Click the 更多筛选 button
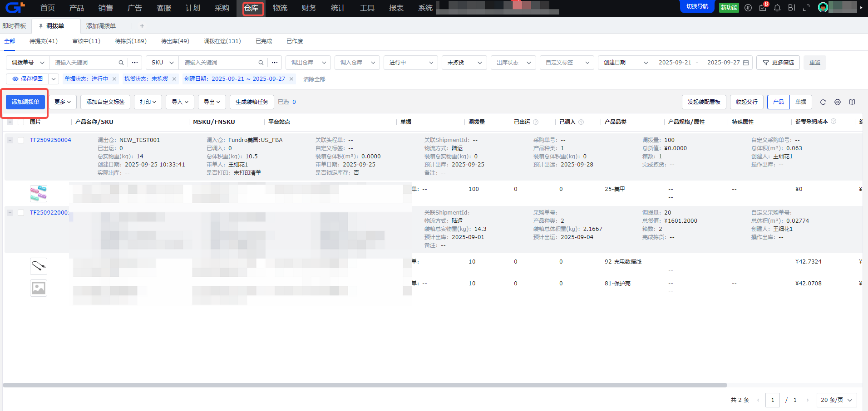This screenshot has width=868, height=411. click(x=778, y=63)
